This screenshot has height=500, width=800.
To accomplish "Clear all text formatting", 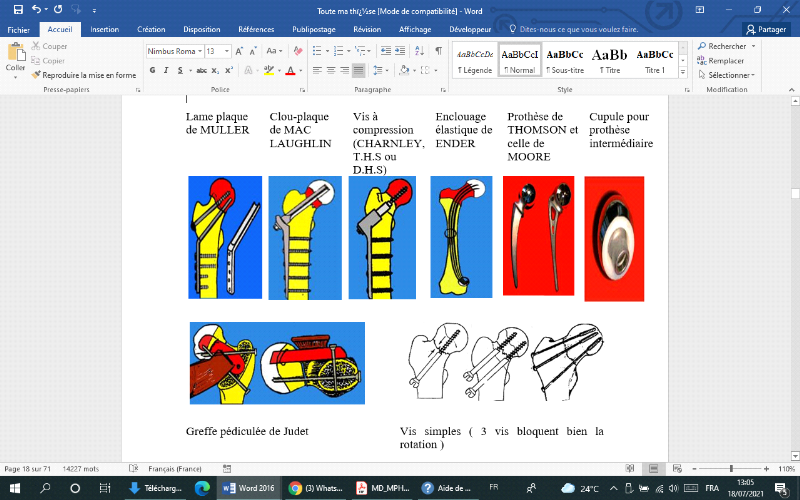I will click(298, 51).
